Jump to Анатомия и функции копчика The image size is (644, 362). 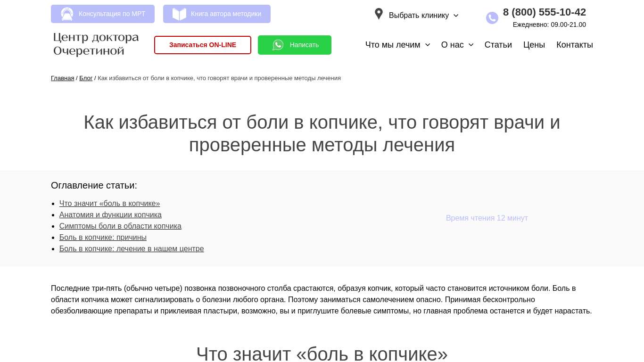pos(110,215)
